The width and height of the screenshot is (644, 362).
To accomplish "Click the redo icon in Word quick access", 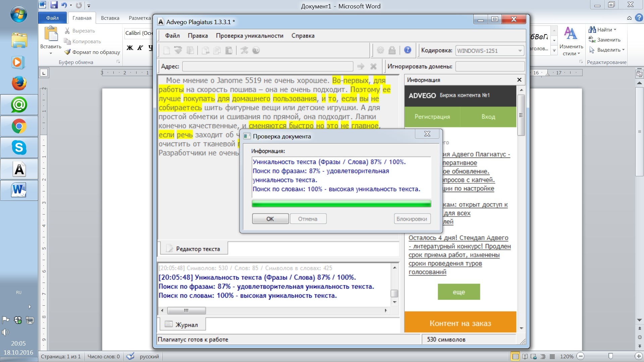I will [79, 5].
